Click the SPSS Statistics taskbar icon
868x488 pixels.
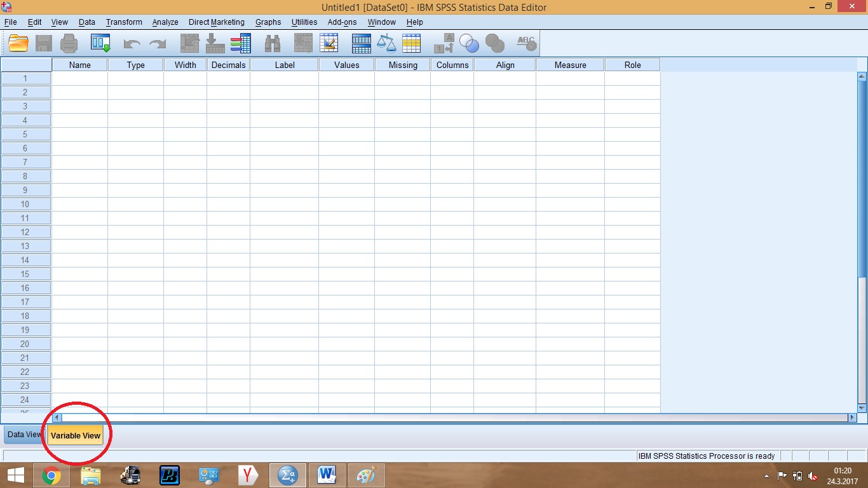point(288,475)
